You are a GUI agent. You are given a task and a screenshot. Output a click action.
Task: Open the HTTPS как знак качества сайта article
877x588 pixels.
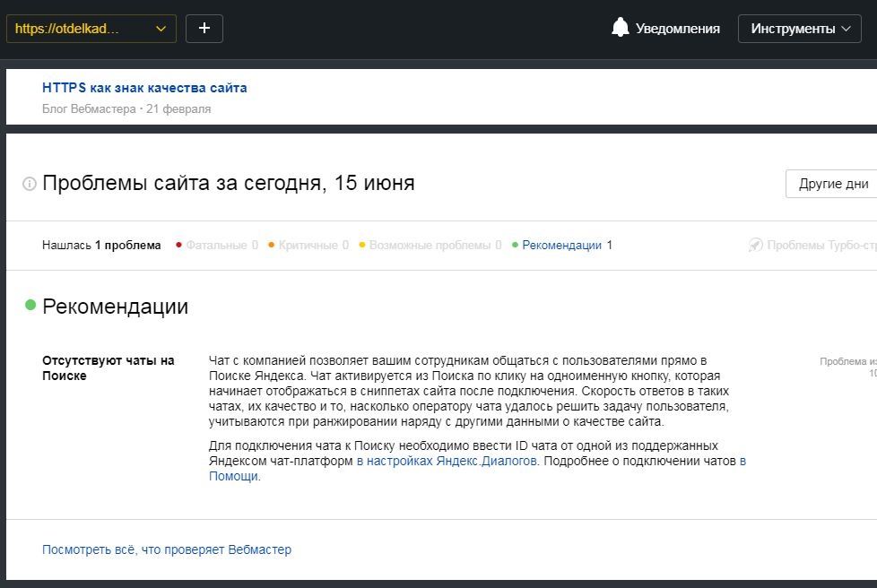[x=144, y=88]
